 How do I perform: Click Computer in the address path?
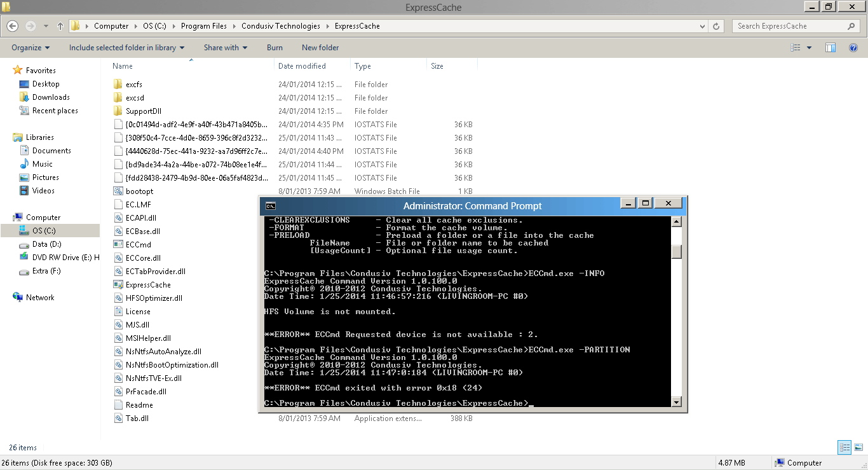(x=111, y=26)
